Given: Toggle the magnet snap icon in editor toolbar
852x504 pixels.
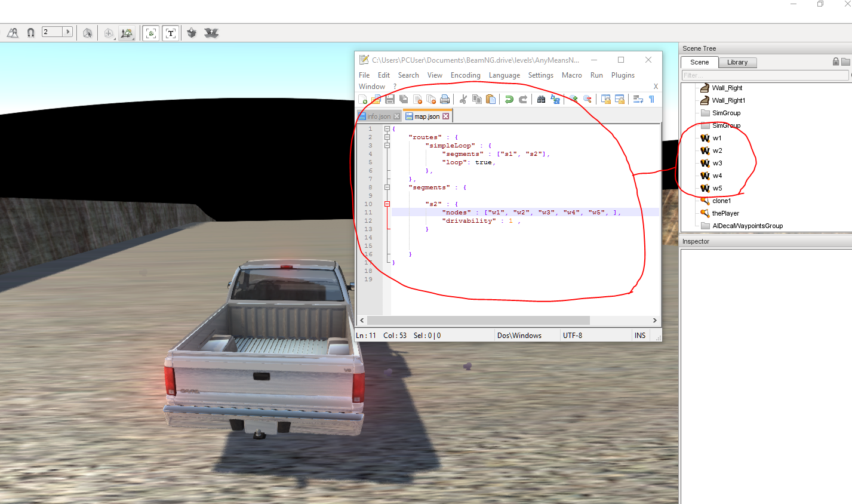Looking at the screenshot, I should point(30,33).
